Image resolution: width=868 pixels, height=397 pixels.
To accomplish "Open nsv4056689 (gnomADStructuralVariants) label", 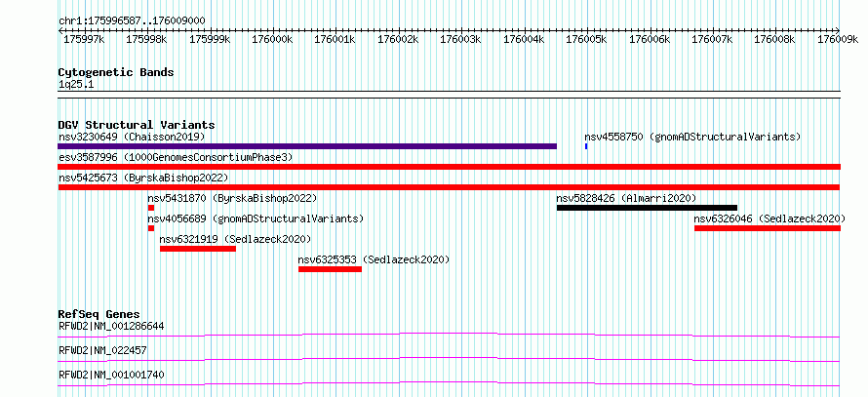I will 256,218.
